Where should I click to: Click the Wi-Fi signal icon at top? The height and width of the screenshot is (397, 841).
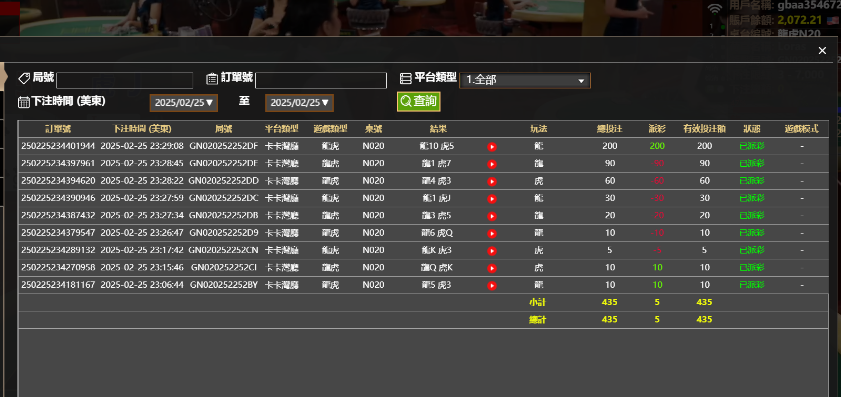pyautogui.click(x=714, y=9)
